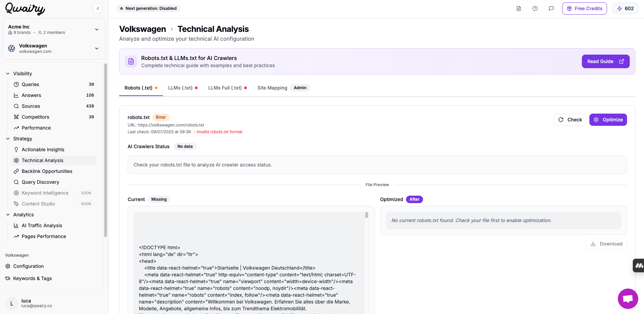Select Technical Analysis in sidebar
The height and width of the screenshot is (314, 644).
[x=54, y=160]
